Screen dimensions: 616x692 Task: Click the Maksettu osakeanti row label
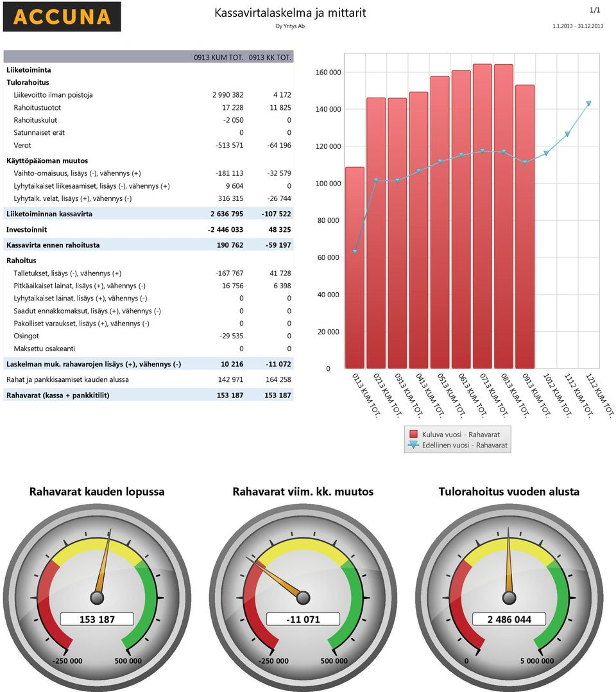(44, 349)
